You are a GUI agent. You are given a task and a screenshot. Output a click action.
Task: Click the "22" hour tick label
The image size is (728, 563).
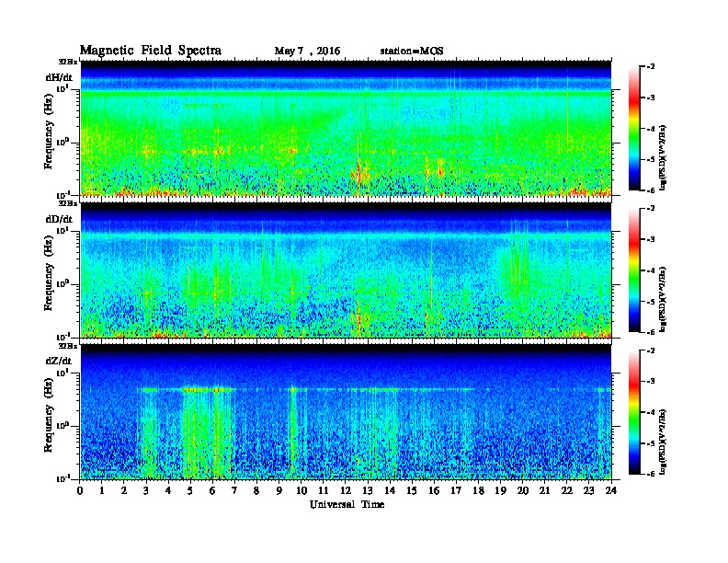567,490
